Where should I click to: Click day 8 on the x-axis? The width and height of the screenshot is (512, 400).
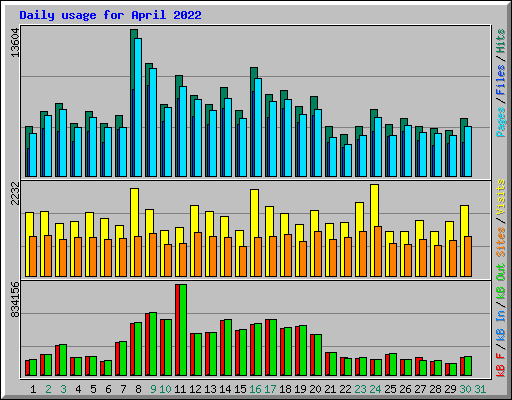[x=138, y=389]
